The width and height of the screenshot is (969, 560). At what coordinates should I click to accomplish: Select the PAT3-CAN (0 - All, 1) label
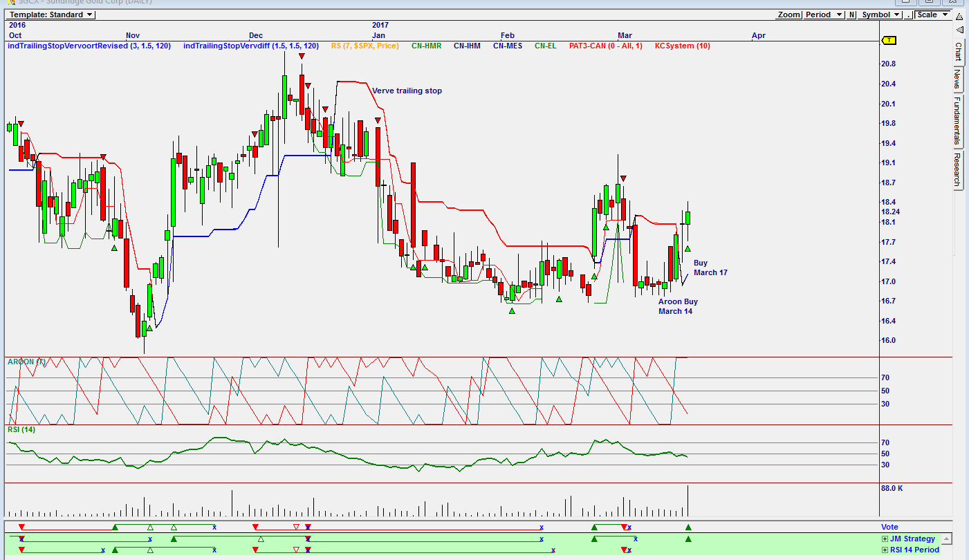click(606, 46)
